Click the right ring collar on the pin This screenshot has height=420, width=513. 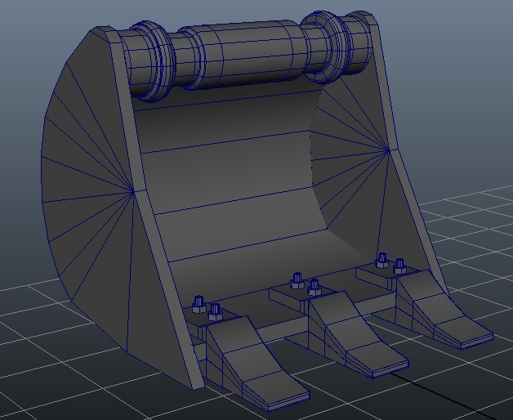(x=328, y=46)
